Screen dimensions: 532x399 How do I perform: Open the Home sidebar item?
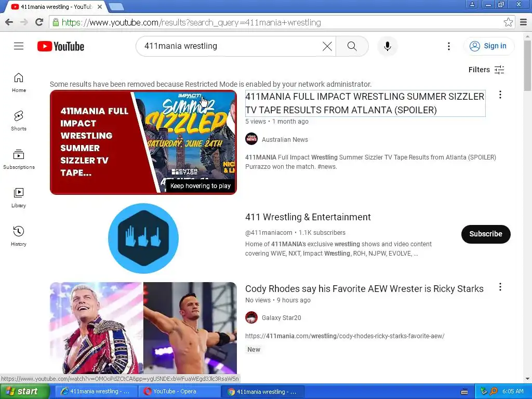(19, 83)
